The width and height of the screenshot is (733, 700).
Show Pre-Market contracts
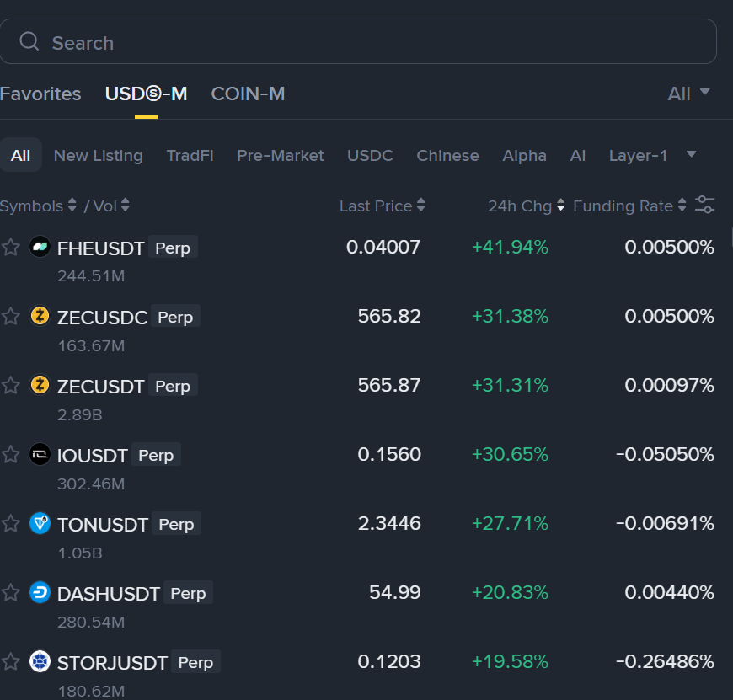pyautogui.click(x=280, y=155)
